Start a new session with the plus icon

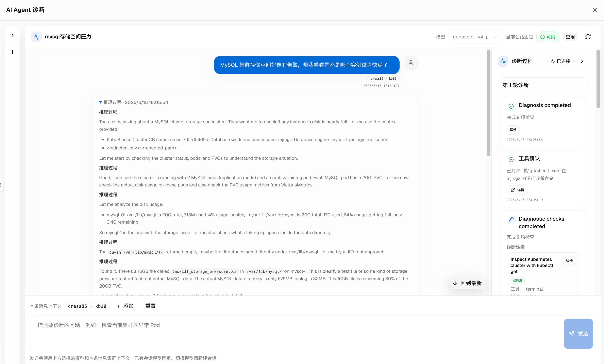[x=13, y=52]
